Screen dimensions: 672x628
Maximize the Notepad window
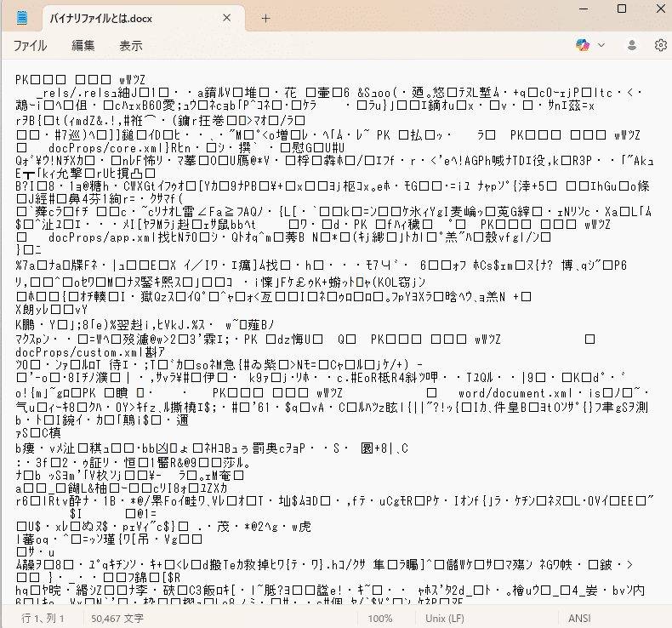[x=622, y=9]
